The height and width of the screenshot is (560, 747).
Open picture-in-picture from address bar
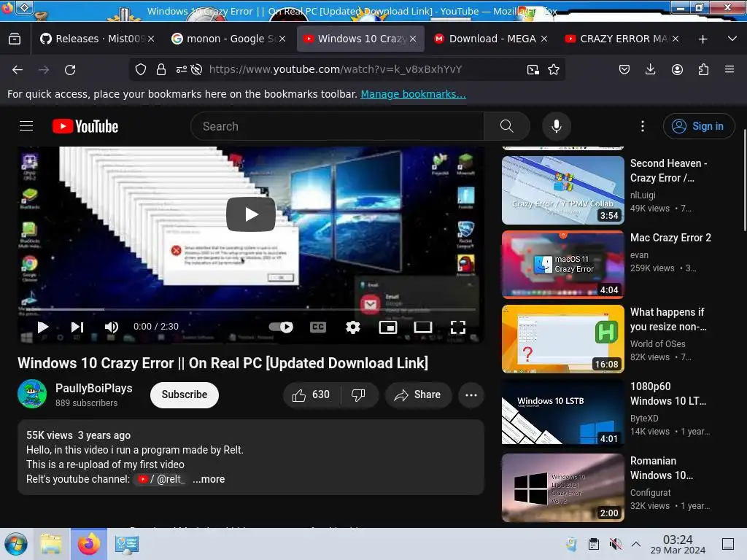(533, 69)
